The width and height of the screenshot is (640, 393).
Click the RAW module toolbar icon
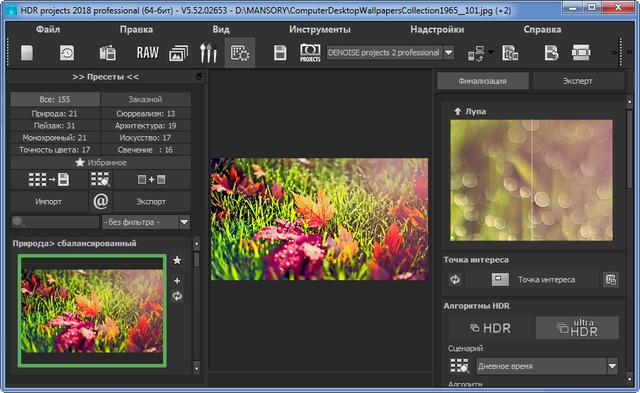pyautogui.click(x=147, y=53)
